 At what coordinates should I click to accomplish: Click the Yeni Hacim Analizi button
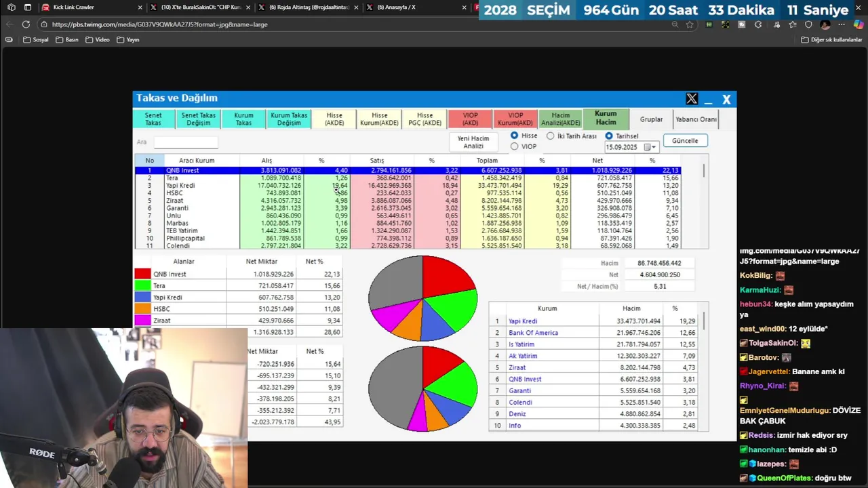click(x=473, y=142)
